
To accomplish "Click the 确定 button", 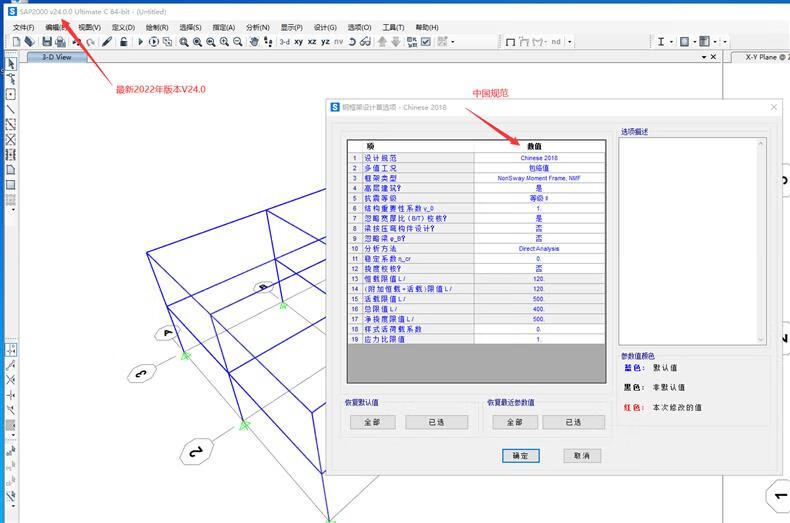I will click(x=520, y=455).
